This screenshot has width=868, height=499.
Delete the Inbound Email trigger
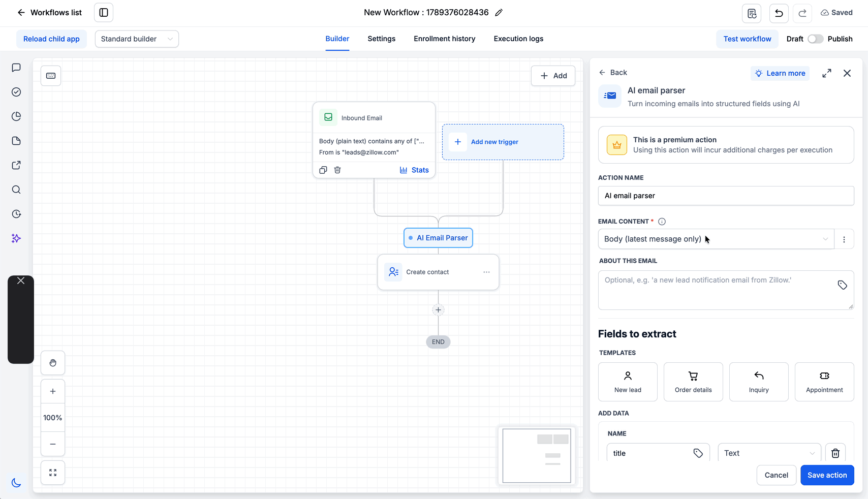337,170
